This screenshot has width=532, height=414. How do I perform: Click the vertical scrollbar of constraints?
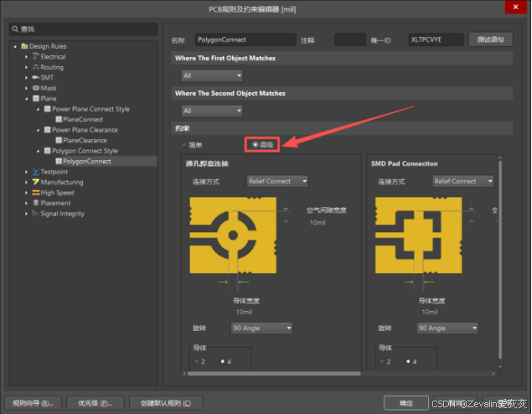(x=500, y=260)
